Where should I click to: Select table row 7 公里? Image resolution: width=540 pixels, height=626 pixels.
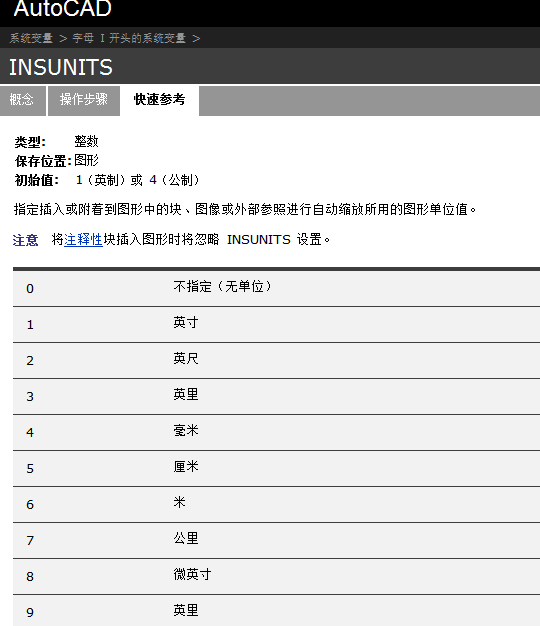tap(276, 540)
